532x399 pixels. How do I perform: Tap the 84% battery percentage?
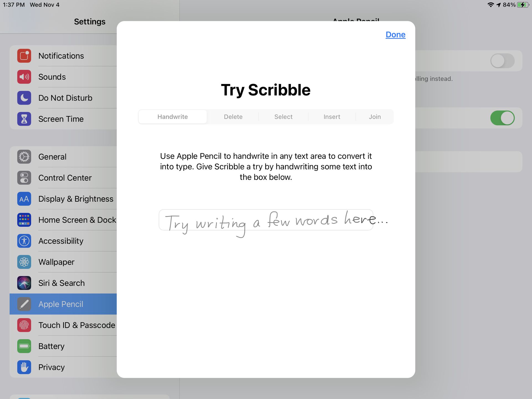tap(509, 5)
